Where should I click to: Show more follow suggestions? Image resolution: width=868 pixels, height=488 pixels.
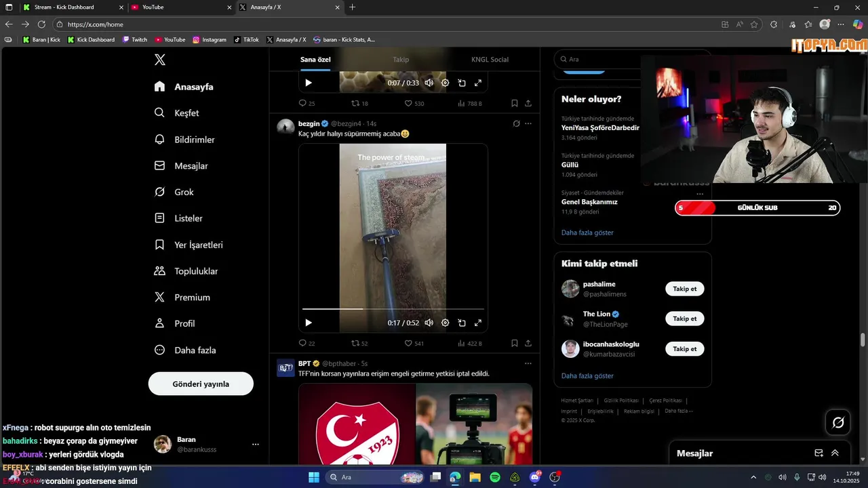pos(587,375)
